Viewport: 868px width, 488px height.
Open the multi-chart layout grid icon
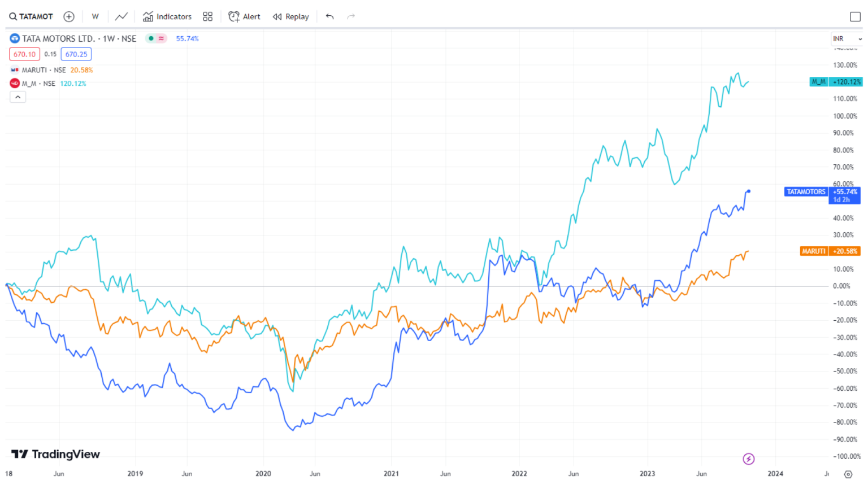tap(207, 16)
